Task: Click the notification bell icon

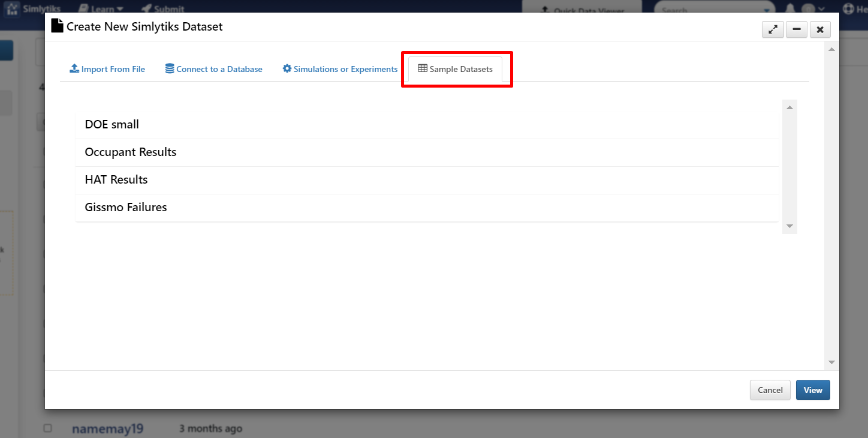Action: tap(790, 9)
